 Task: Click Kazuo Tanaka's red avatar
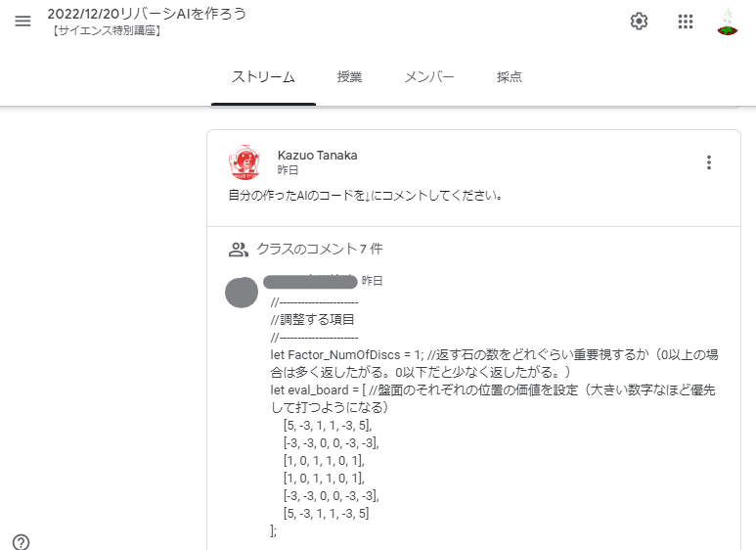[x=244, y=161]
